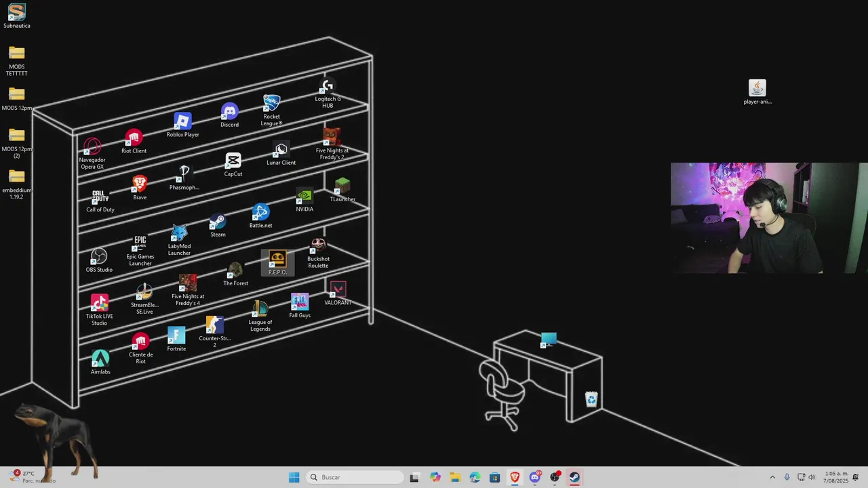Launch Aimlabs desktop icon
Image resolution: width=868 pixels, height=488 pixels.
100,363
